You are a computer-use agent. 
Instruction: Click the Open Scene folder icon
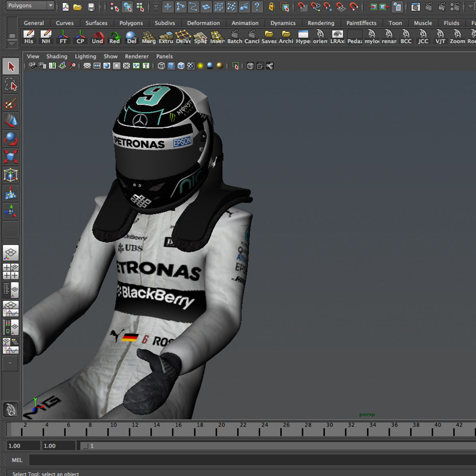click(78, 6)
